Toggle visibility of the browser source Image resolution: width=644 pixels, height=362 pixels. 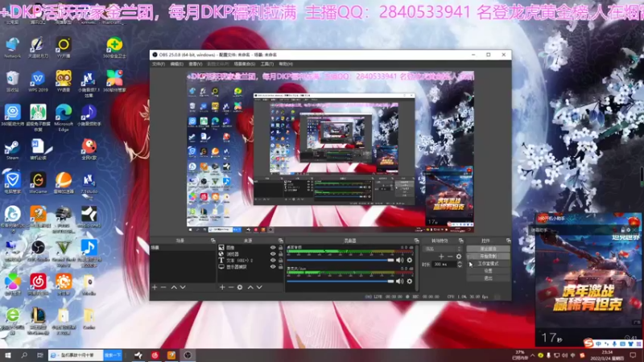[273, 254]
